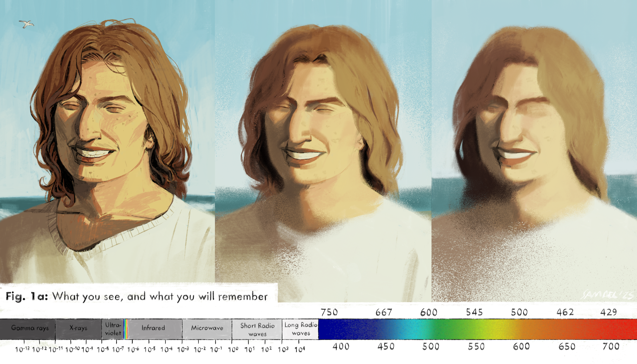Click the Ultra-violet segment label
637x364 pixels.
tap(113, 329)
